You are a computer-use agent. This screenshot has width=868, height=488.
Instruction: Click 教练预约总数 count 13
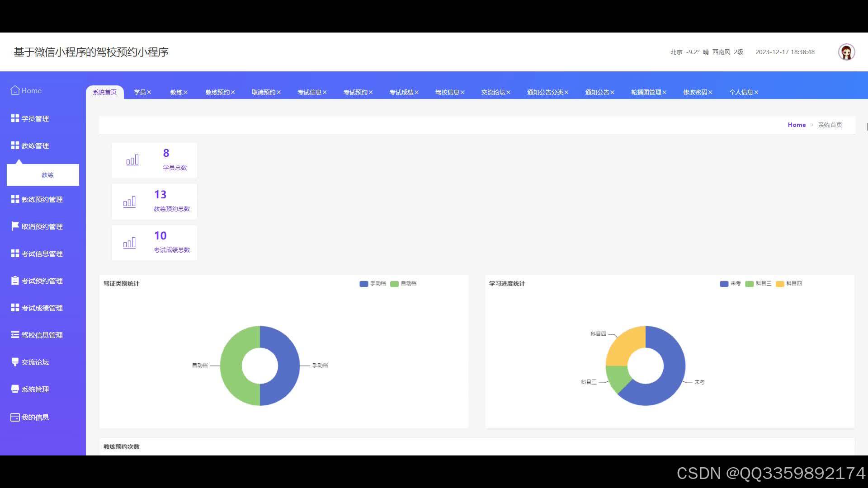(x=160, y=194)
